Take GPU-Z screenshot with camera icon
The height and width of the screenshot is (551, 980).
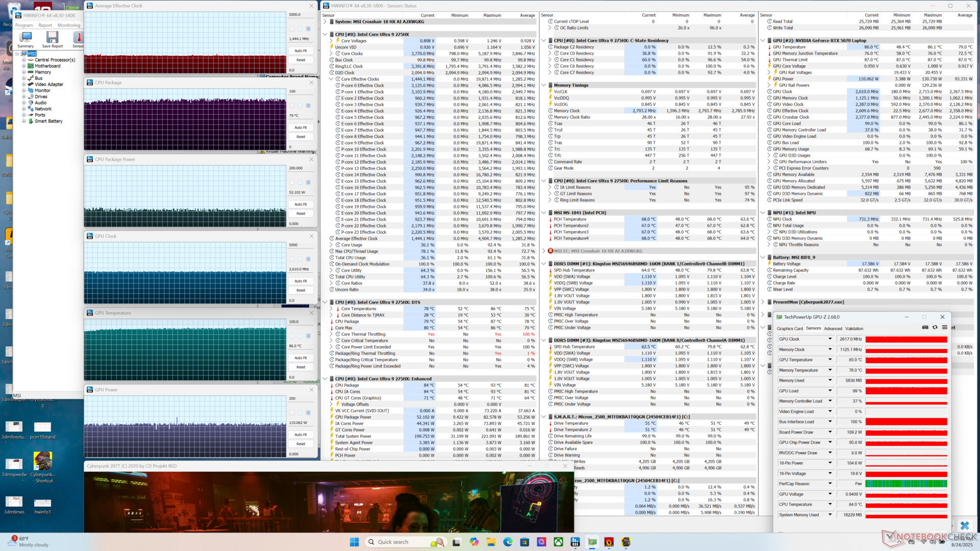coord(925,328)
